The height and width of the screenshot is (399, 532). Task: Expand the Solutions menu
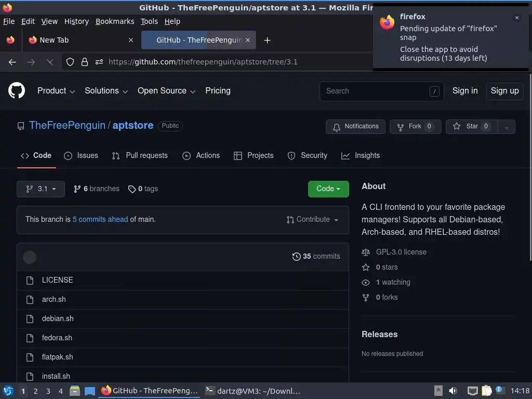106,91
